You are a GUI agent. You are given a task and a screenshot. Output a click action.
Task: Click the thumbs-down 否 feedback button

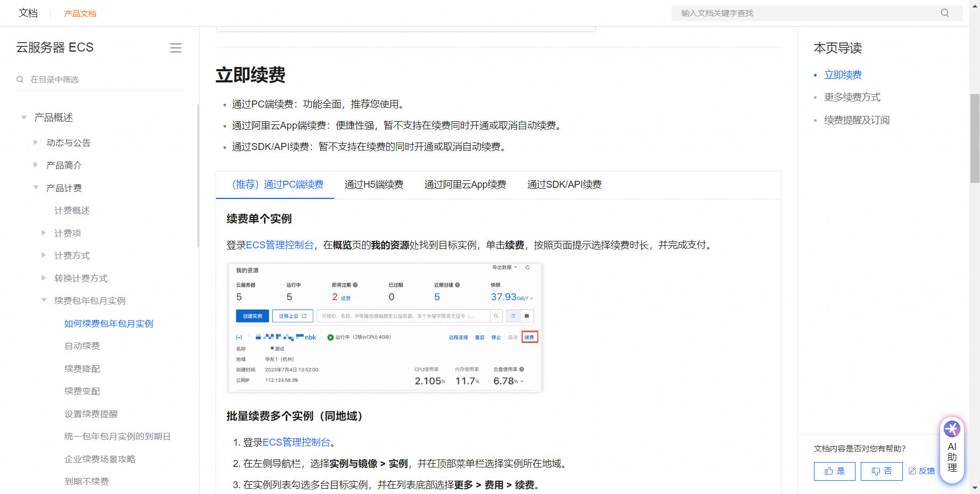tap(881, 471)
